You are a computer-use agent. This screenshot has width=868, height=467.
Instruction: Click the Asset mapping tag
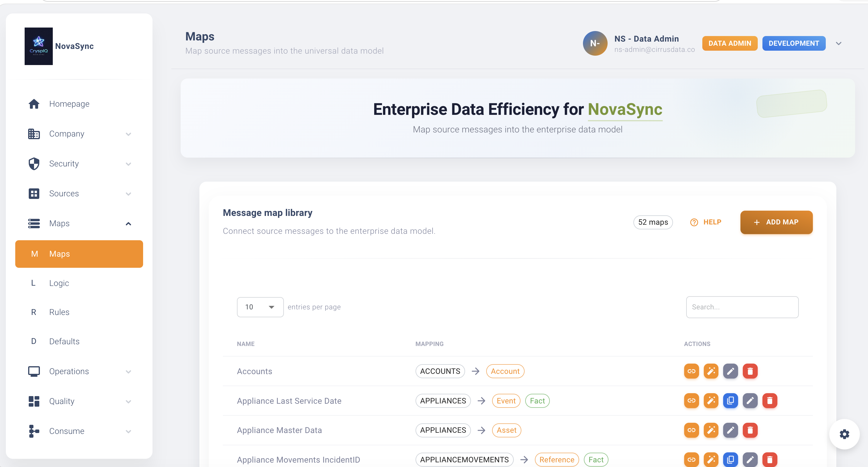click(506, 430)
